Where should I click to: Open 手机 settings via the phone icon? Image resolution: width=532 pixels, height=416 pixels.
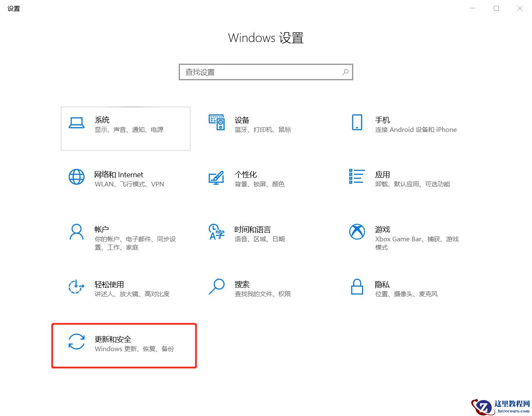(x=357, y=122)
